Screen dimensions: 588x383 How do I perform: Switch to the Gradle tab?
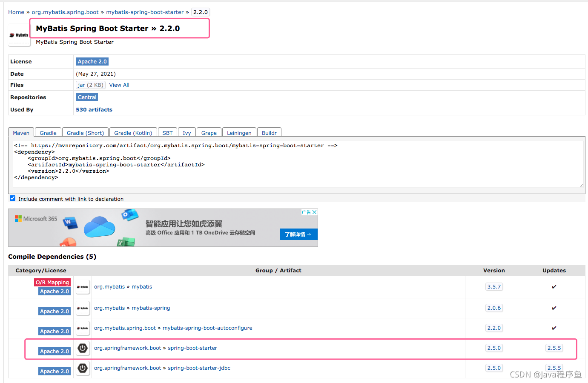tap(48, 133)
